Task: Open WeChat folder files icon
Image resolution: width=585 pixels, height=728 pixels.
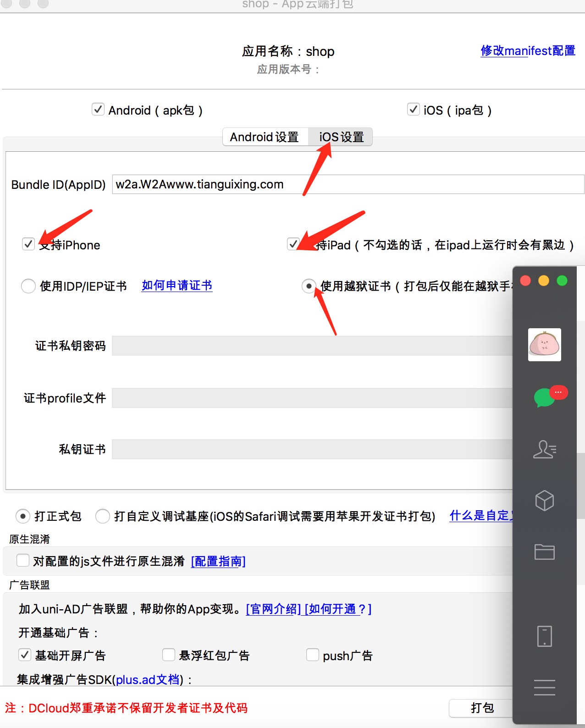Action: [545, 552]
